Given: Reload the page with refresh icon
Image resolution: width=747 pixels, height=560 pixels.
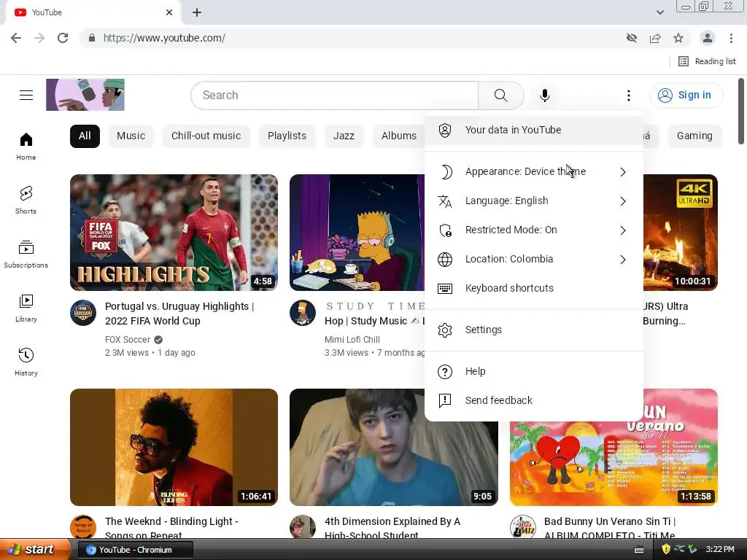Looking at the screenshot, I should [63, 38].
